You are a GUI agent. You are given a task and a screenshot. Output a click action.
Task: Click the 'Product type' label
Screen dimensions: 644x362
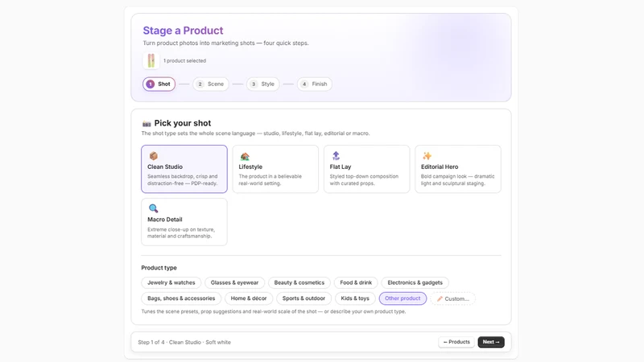pos(159,268)
